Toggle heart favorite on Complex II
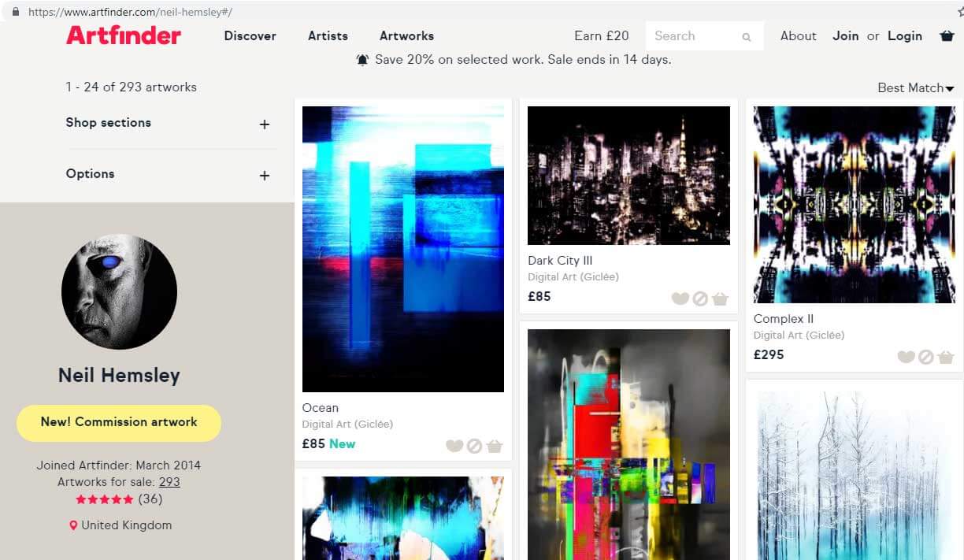 pos(906,357)
